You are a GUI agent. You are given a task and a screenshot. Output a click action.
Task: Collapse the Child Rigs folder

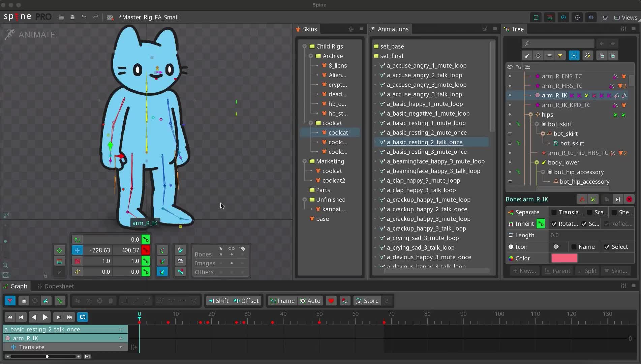(x=305, y=47)
